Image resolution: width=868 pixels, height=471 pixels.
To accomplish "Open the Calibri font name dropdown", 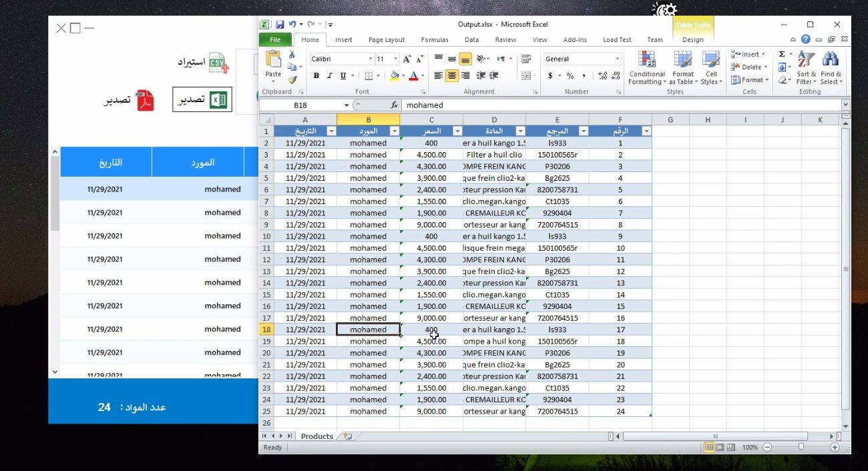I will (x=372, y=59).
